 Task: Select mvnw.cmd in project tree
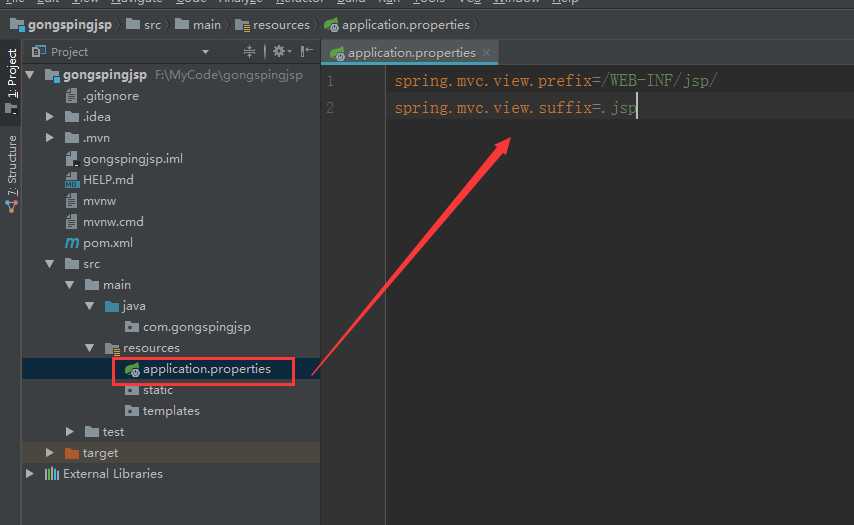[x=113, y=222]
